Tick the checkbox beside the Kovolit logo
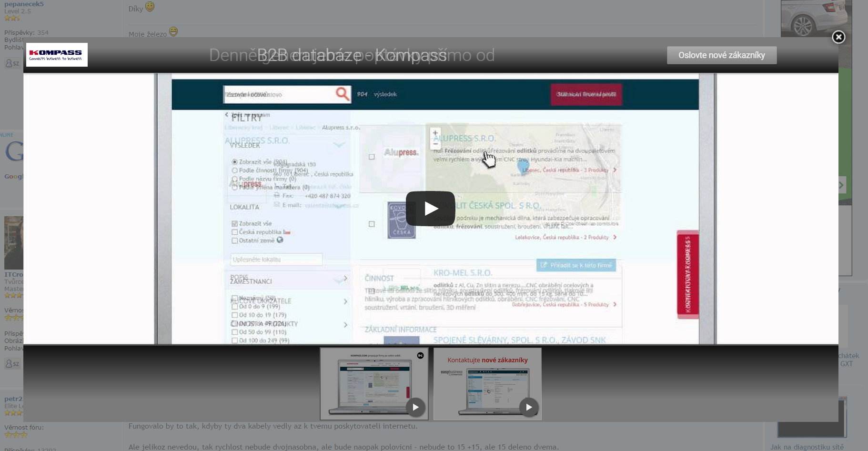868x451 pixels. pyautogui.click(x=372, y=224)
